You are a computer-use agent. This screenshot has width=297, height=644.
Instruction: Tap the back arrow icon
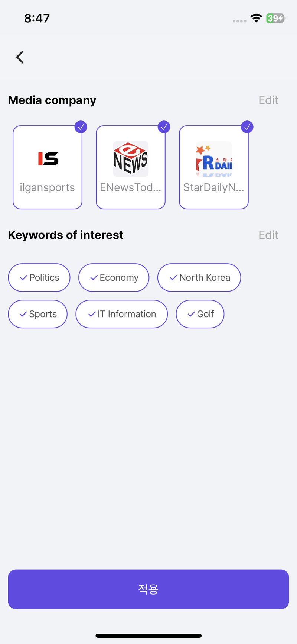click(x=20, y=57)
